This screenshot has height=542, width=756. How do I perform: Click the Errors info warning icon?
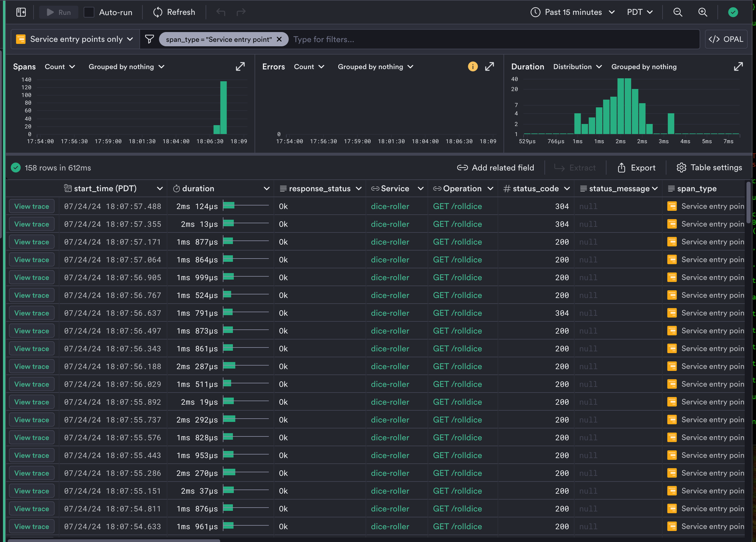coord(473,66)
